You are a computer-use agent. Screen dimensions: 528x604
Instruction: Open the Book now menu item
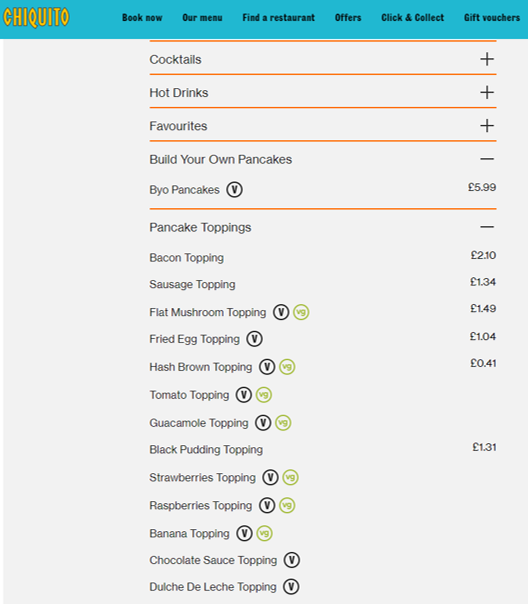142,18
